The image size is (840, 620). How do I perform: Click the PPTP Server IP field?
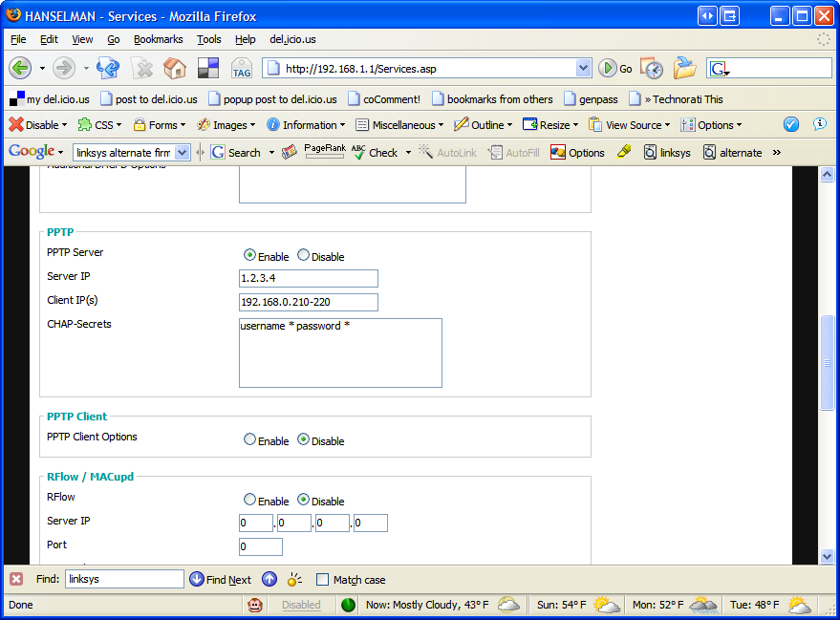click(x=308, y=278)
